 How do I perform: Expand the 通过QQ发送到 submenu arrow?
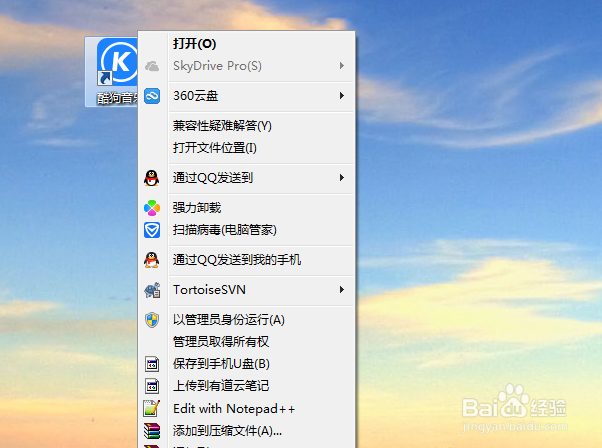[342, 177]
